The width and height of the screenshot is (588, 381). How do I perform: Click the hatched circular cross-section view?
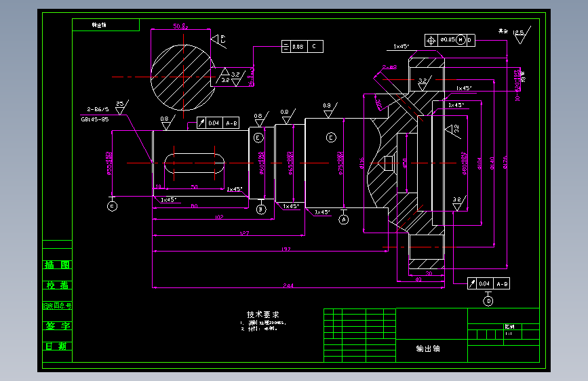click(182, 77)
